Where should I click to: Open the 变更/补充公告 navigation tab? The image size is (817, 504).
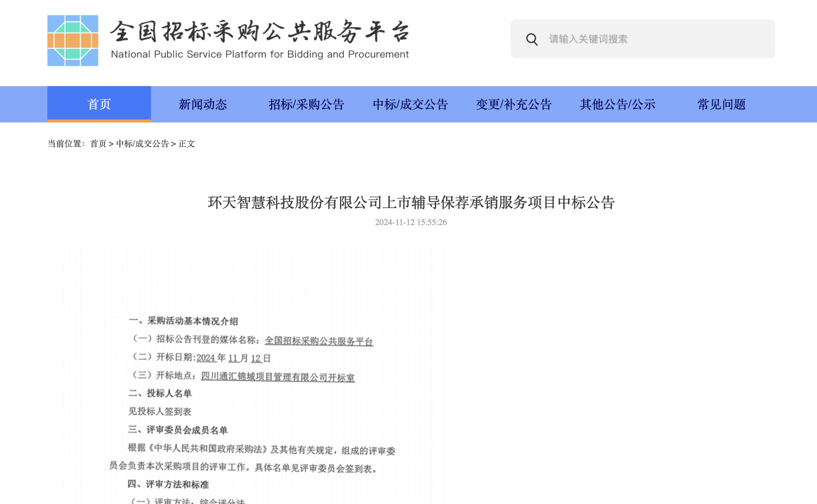click(514, 104)
